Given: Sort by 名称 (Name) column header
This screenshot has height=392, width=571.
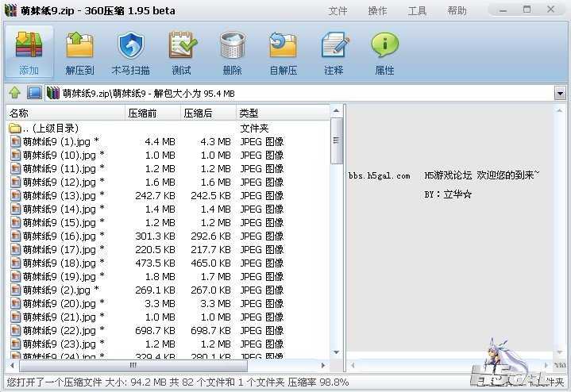Looking at the screenshot, I should (x=64, y=113).
